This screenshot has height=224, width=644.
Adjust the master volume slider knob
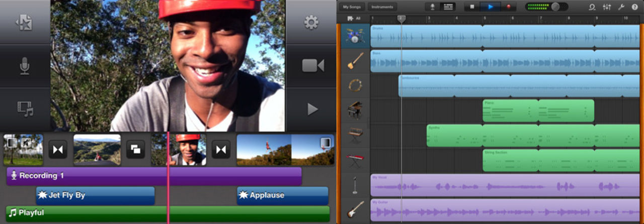[x=556, y=7]
